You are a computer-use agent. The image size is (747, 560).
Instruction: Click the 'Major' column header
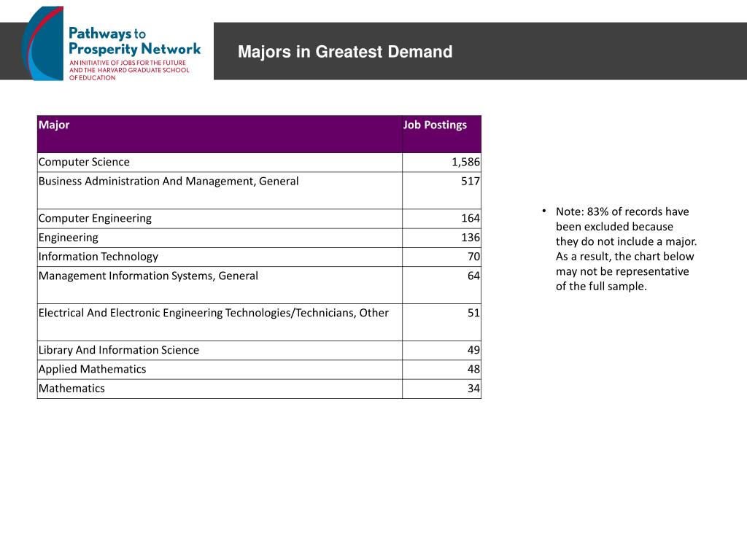click(220, 134)
